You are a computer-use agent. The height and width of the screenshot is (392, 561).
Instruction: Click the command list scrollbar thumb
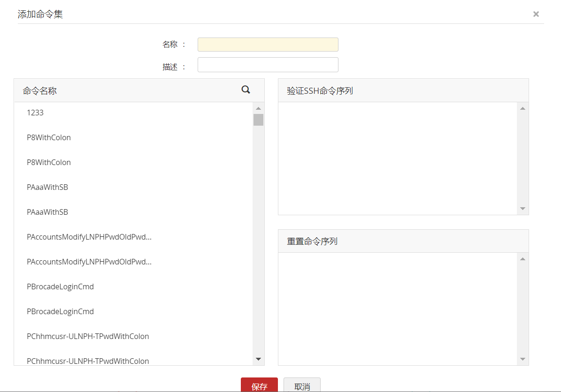[x=258, y=120]
